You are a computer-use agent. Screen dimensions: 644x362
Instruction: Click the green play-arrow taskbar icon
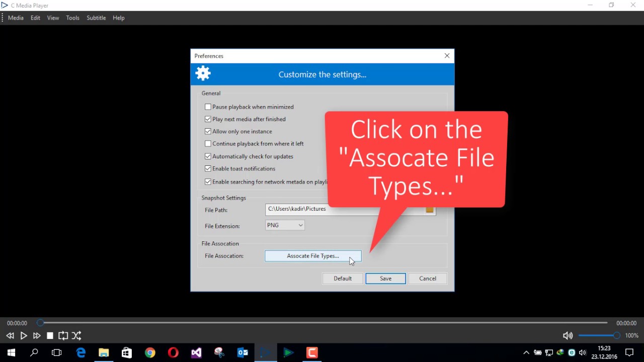289,352
